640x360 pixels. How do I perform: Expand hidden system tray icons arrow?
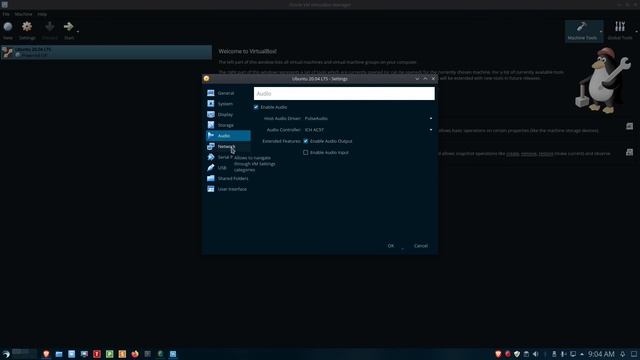(582, 354)
